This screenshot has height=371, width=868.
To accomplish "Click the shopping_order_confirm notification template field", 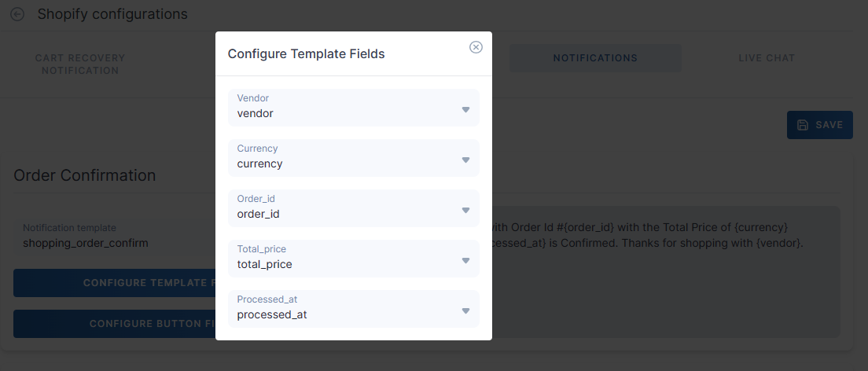I will [86, 243].
